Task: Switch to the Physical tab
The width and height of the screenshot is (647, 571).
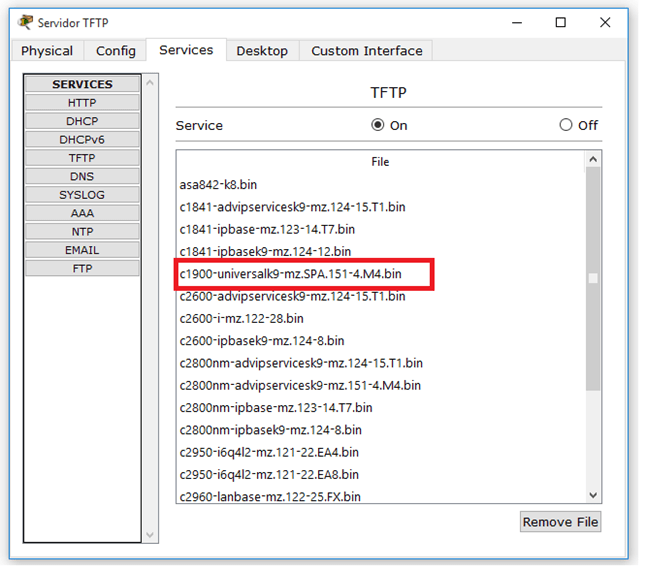Action: coord(47,51)
